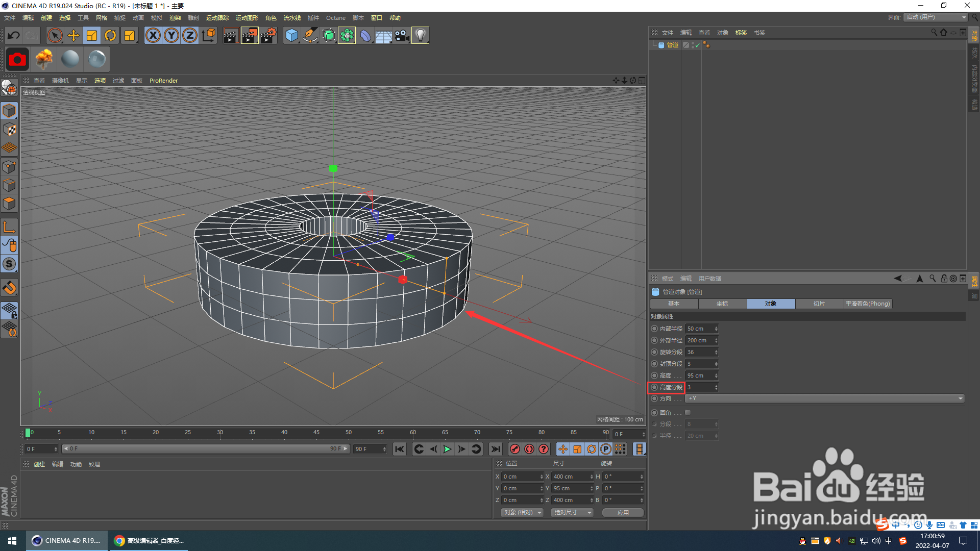
Task: Open the 界面 layout dropdown 启动 (用户)
Action: pos(936,17)
